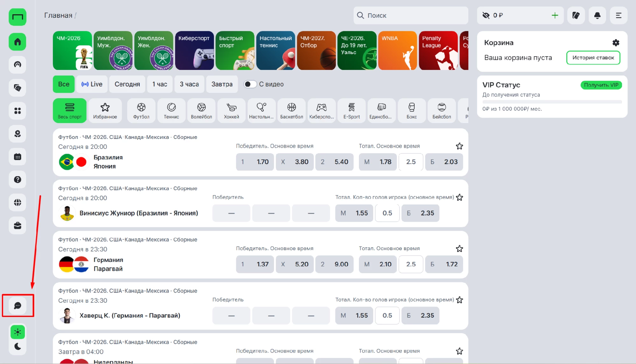Click the home icon in sidebar
This screenshot has width=636, height=364.
point(17,42)
